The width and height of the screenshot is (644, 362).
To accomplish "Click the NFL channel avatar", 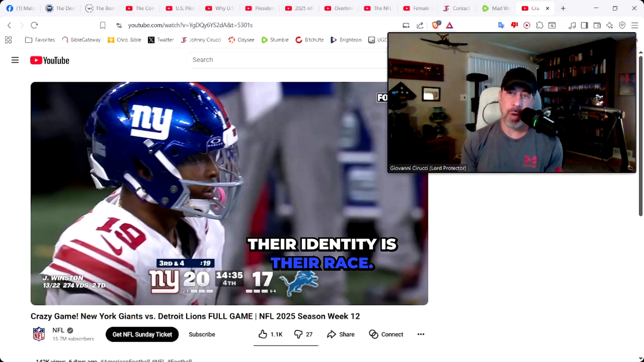I will 39,334.
